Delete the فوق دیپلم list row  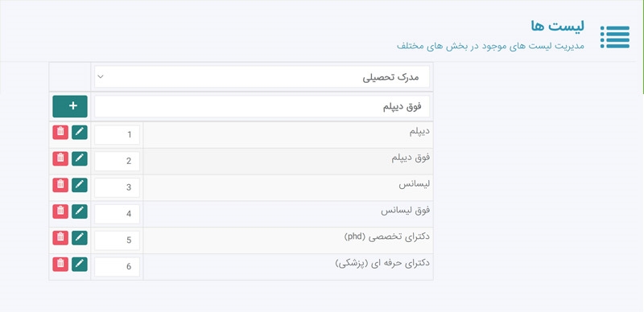coord(60,159)
